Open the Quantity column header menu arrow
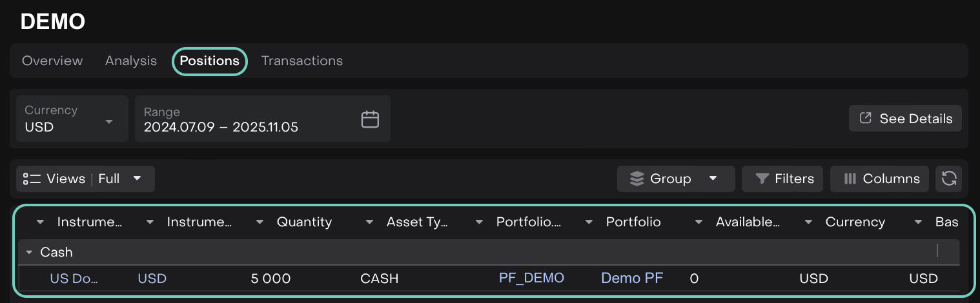This screenshot has width=980, height=303. 260,222
